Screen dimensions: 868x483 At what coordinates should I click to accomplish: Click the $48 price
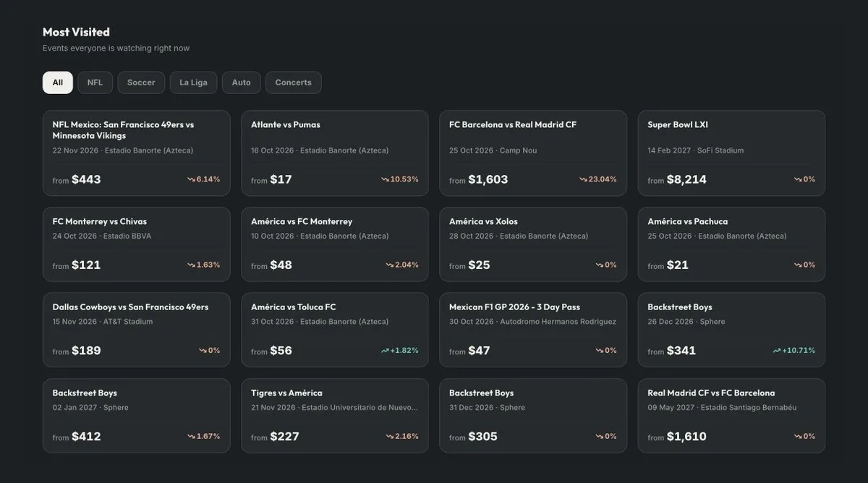(281, 265)
